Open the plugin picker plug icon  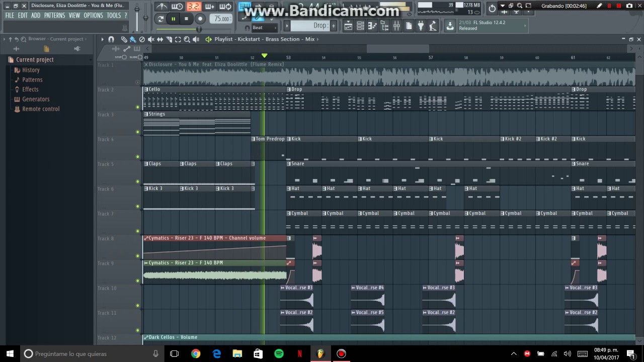point(421,26)
